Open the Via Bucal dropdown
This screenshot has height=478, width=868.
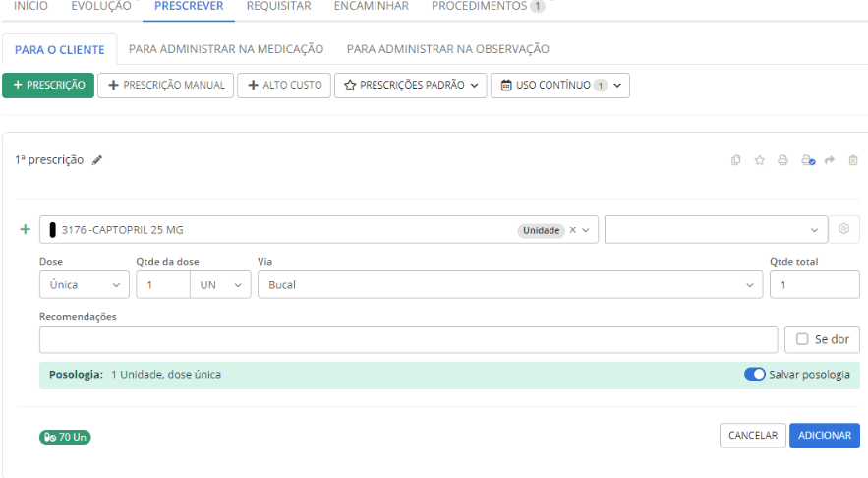tap(510, 284)
